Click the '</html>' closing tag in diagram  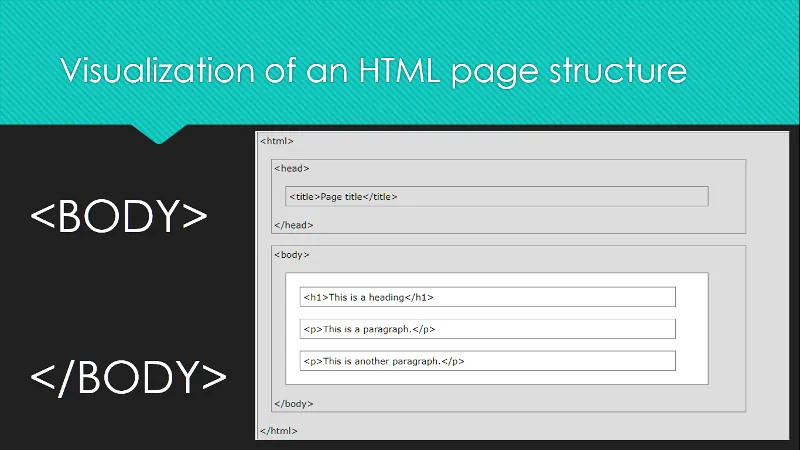279,431
